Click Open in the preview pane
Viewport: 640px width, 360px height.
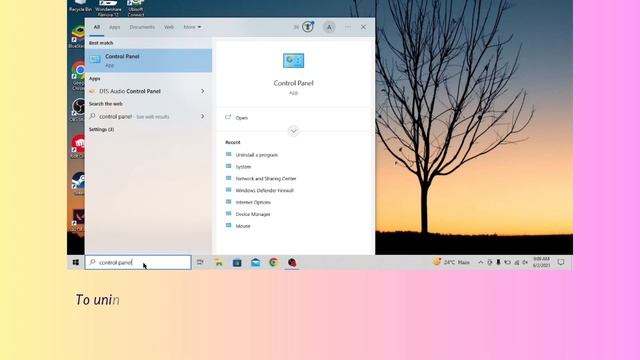242,118
